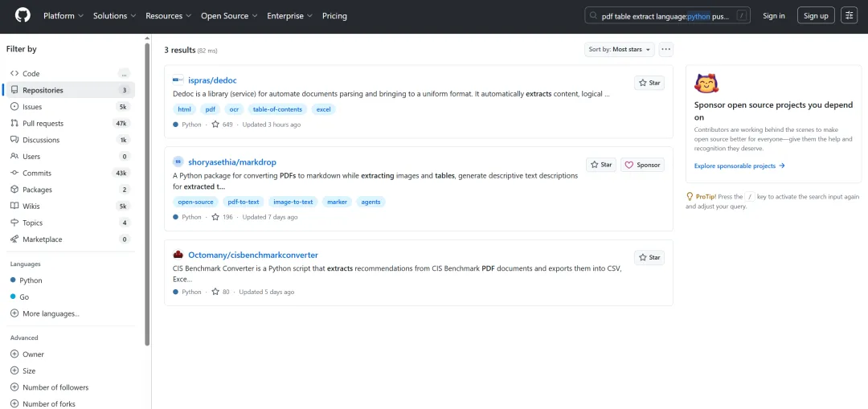Click the header menu icon beside Sign up
The height and width of the screenshot is (409, 868).
(x=849, y=15)
